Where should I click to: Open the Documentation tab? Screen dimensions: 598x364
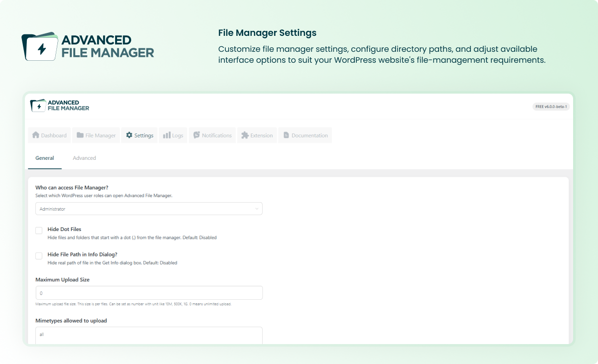click(305, 135)
